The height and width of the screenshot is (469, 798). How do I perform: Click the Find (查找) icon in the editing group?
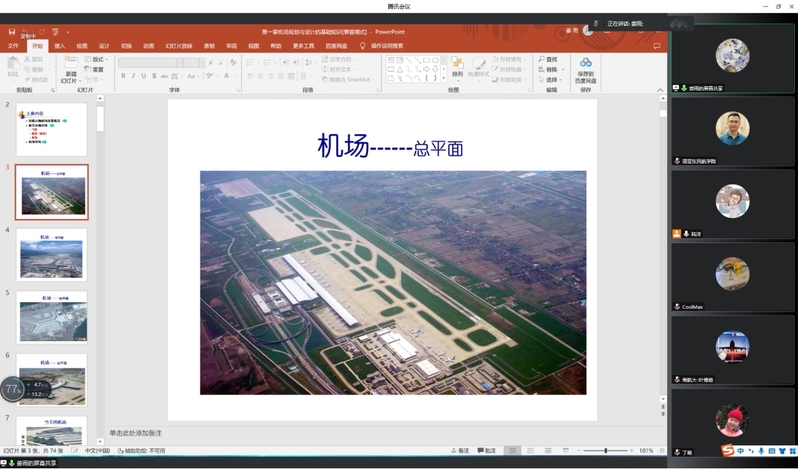click(x=547, y=60)
